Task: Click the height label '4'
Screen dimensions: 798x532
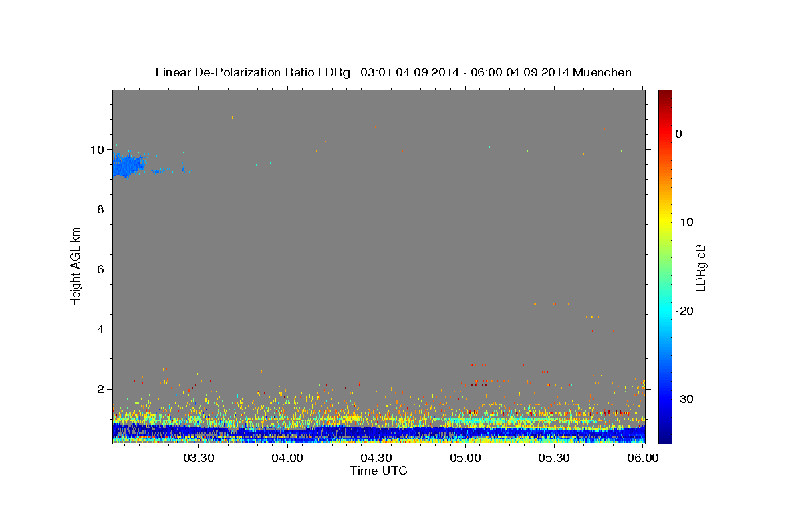Action: [x=100, y=329]
